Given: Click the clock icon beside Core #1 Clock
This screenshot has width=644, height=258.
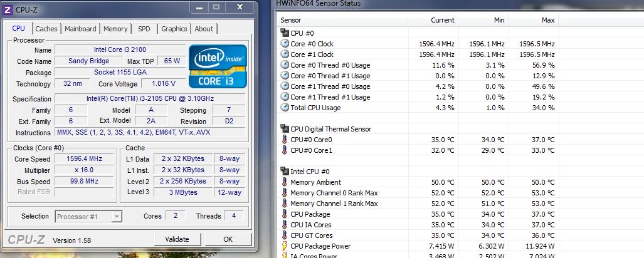Looking at the screenshot, I should 285,54.
